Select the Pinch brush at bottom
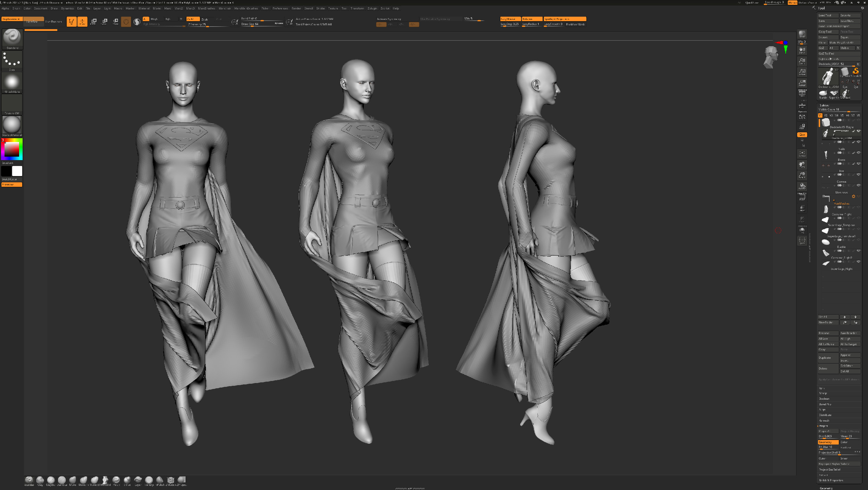868x490 pixels. pos(116,481)
